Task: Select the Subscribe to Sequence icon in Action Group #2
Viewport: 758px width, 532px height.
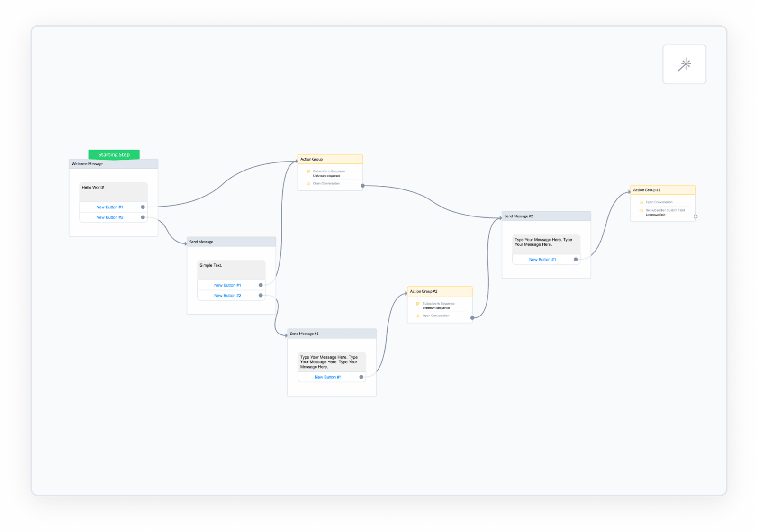Action: click(x=418, y=304)
